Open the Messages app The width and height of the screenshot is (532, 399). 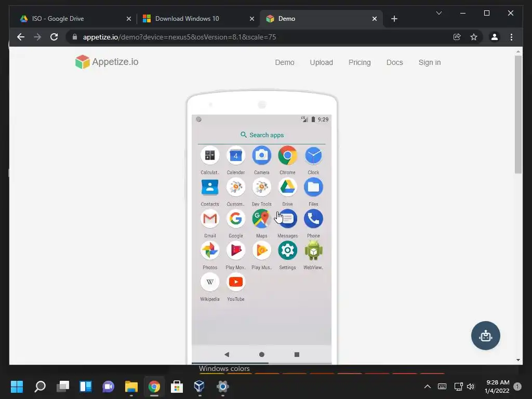tap(288, 219)
